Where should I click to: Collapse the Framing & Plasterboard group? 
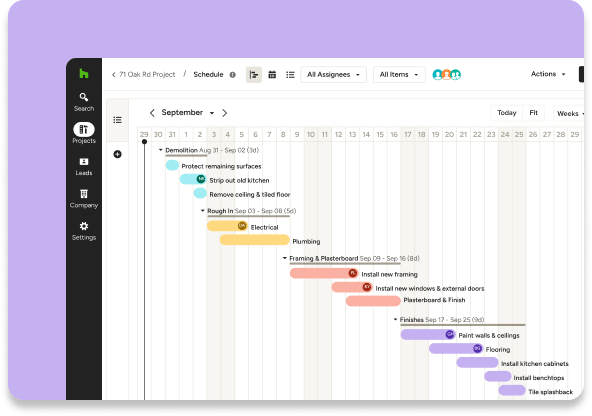pyautogui.click(x=285, y=258)
